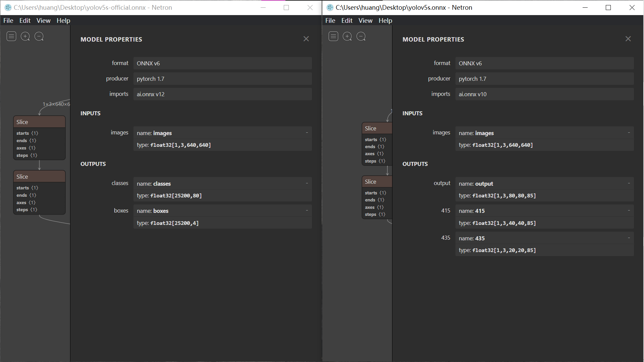Click format field ONNX v6 in right window
The height and width of the screenshot is (362, 644).
(x=545, y=63)
